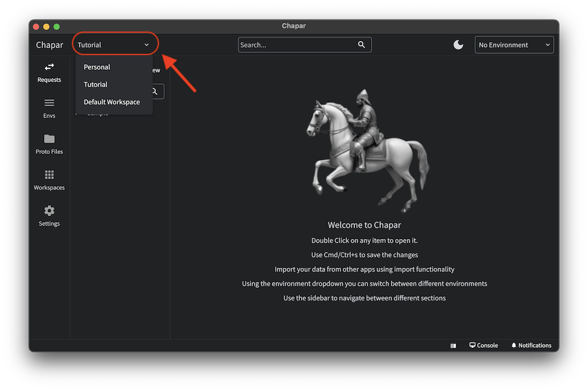The width and height of the screenshot is (588, 390).
Task: Click the requests list search icon
Action: coord(155,91)
